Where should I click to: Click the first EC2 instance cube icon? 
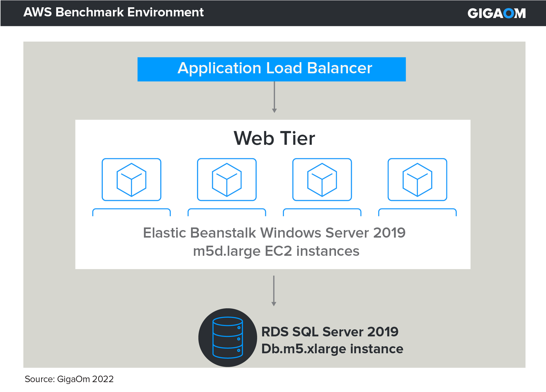(131, 180)
